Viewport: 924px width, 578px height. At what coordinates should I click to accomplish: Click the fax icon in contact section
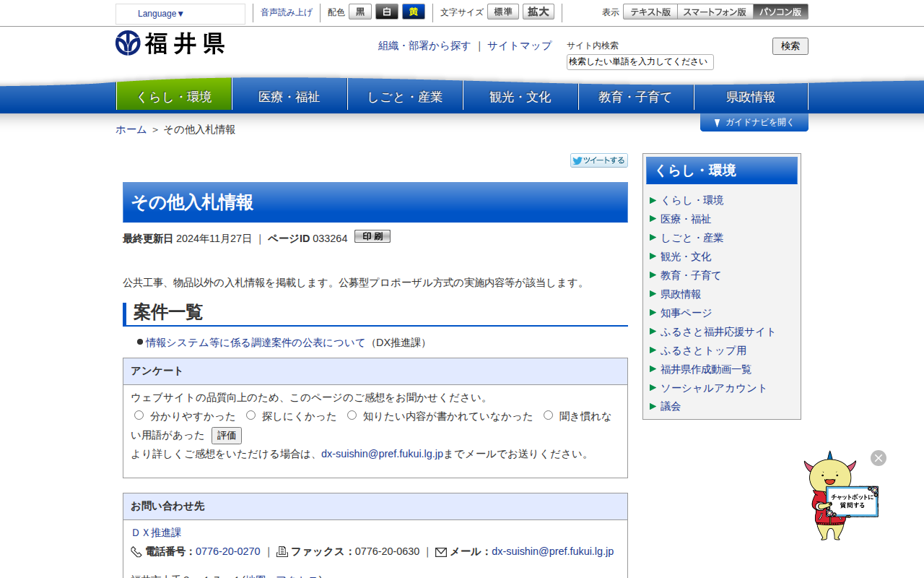[x=282, y=552]
